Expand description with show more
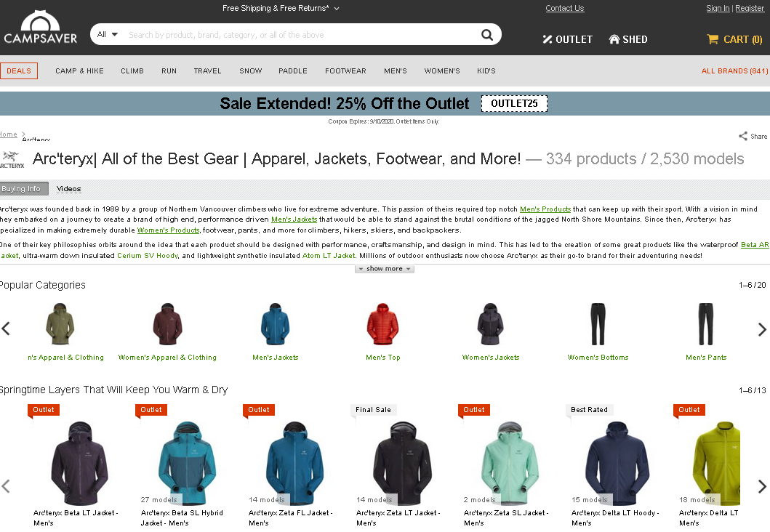The image size is (770, 532). pyautogui.click(x=385, y=269)
